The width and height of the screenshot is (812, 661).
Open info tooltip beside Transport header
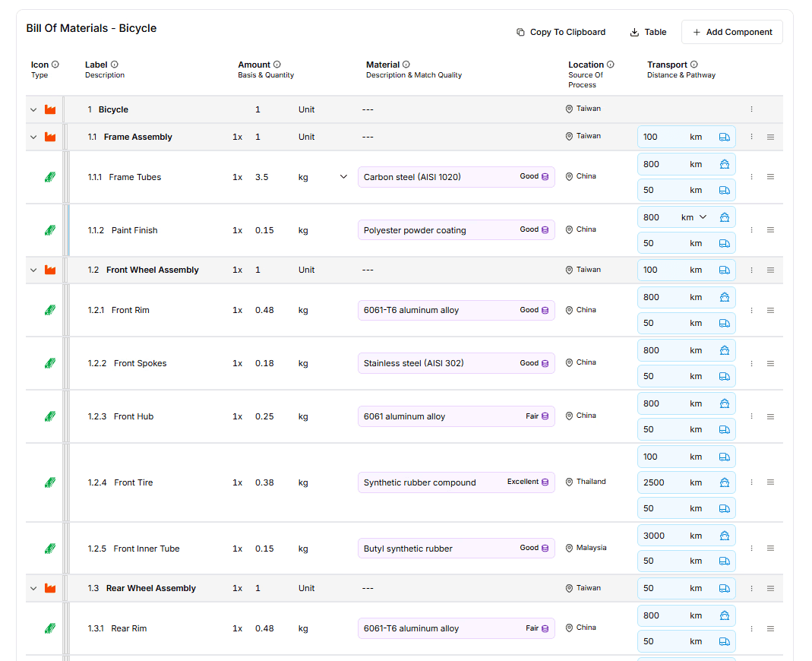694,65
